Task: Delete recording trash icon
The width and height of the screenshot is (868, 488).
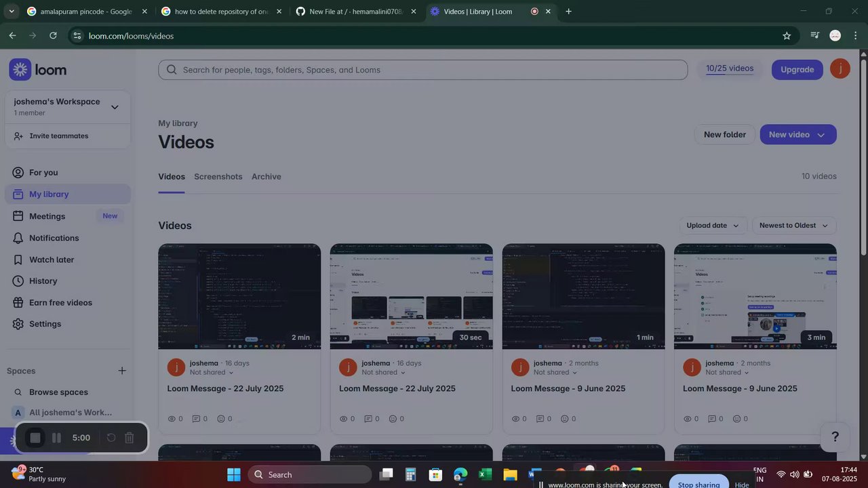Action: click(x=130, y=438)
